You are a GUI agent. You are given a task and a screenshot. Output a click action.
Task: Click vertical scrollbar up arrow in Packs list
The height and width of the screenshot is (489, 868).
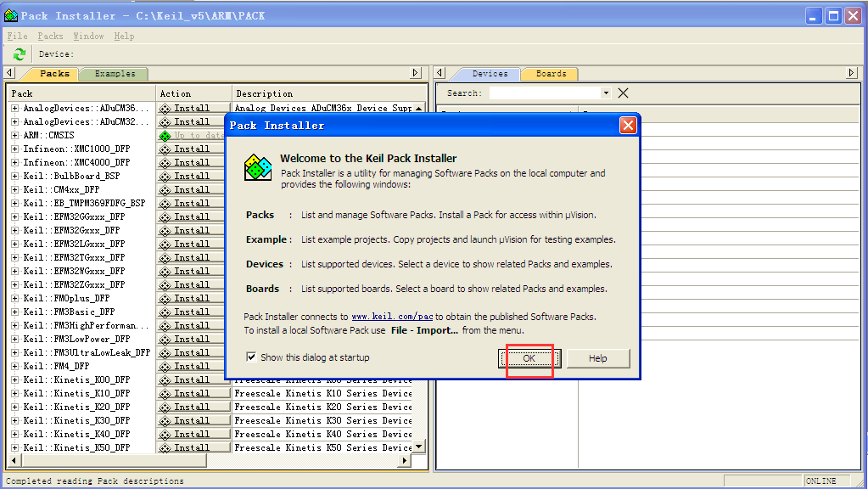[x=419, y=108]
